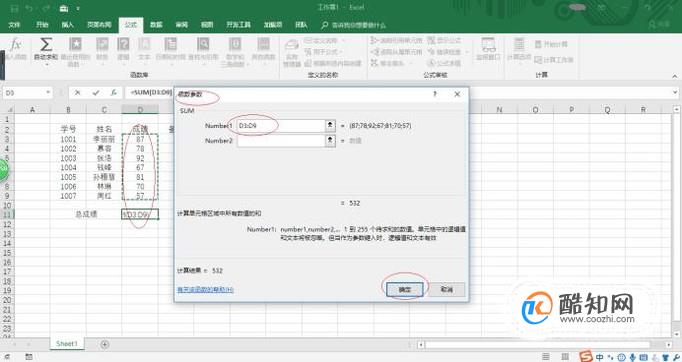Viewport: 682px width, 362px height.
Task: Click the OK button in dialog
Action: pyautogui.click(x=405, y=289)
